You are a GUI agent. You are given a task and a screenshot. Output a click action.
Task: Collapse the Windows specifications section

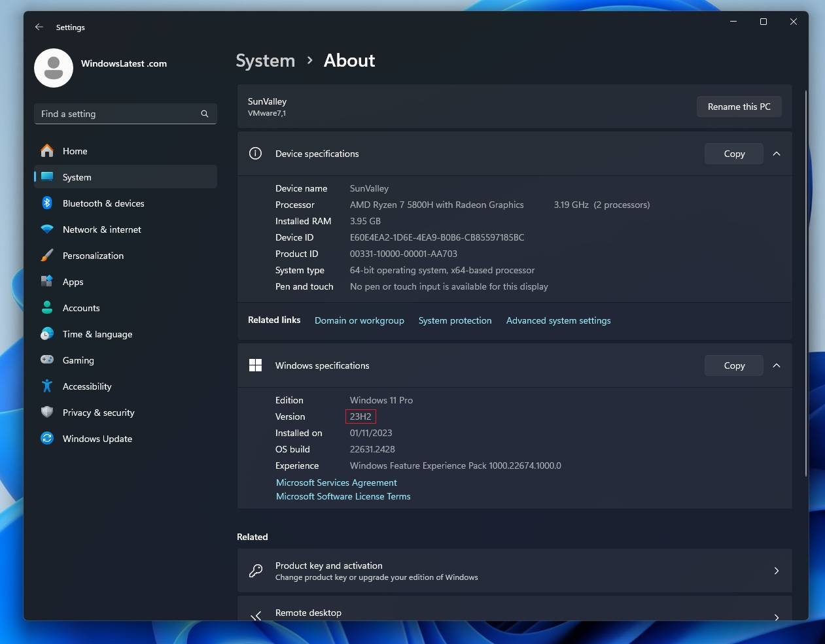point(777,365)
